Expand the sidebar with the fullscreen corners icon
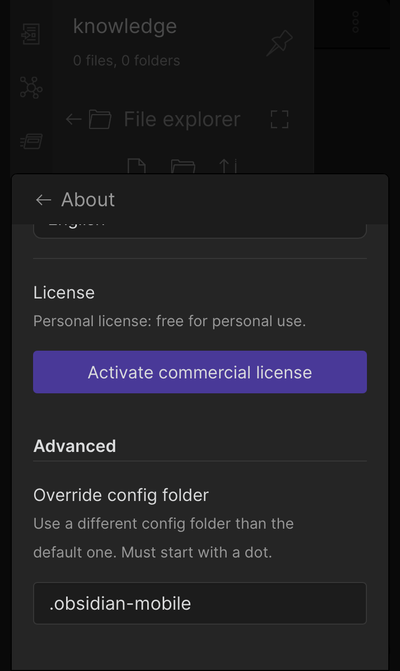Screen dimensions: 400x671 click(280, 119)
